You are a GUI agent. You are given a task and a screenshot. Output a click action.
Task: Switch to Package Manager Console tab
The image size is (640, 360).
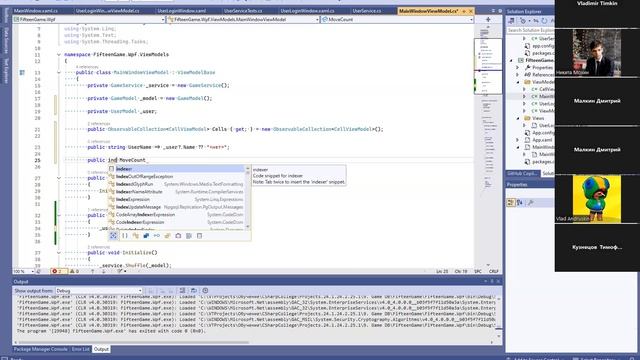pyautogui.click(x=40, y=349)
